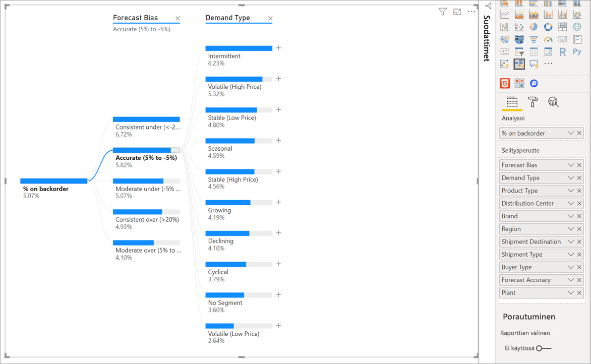Open dropdown chevron for Forecast Bias field

coord(571,165)
